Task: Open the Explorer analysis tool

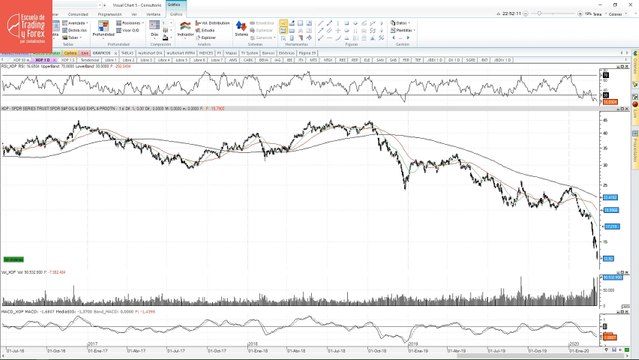Action: point(206,38)
